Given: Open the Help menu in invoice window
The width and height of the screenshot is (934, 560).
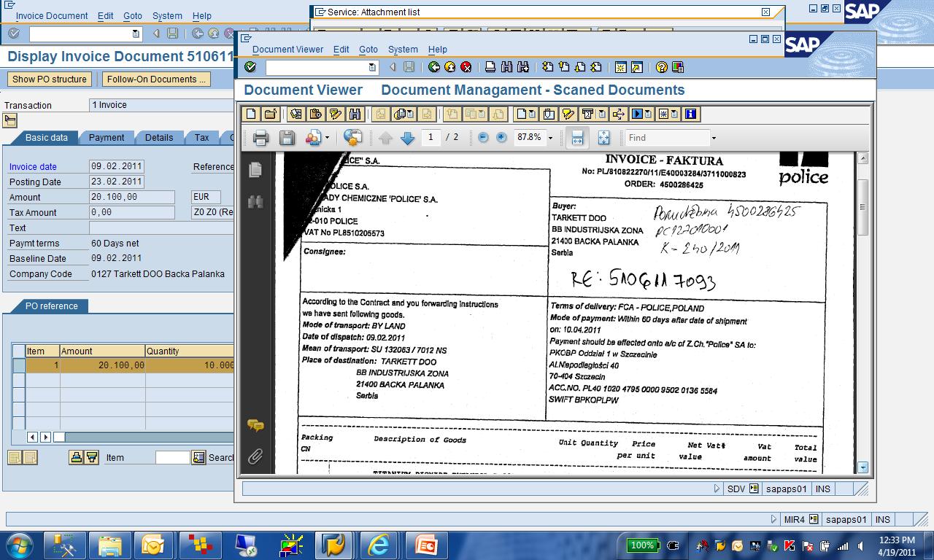Looking at the screenshot, I should coord(202,16).
